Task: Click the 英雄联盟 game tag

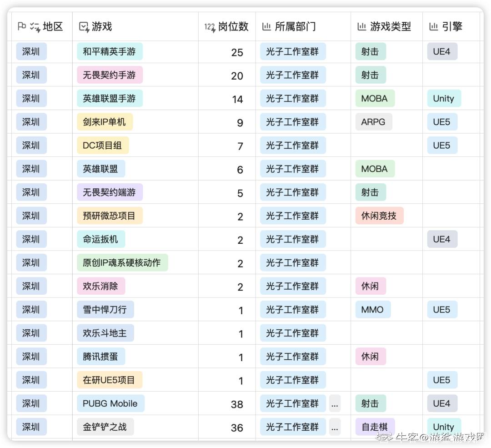Action: (101, 169)
